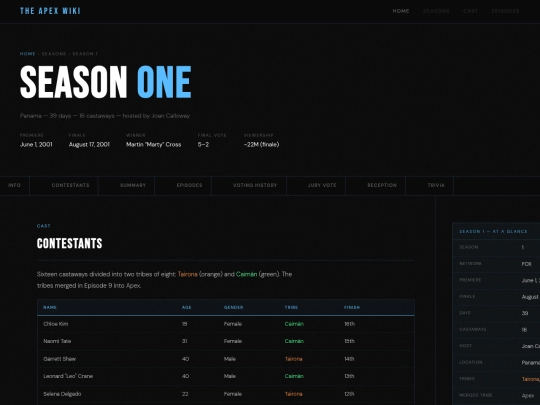Viewport: 540px width, 405px height.
Task: Switch to the Episodes tab
Action: pyautogui.click(x=189, y=185)
